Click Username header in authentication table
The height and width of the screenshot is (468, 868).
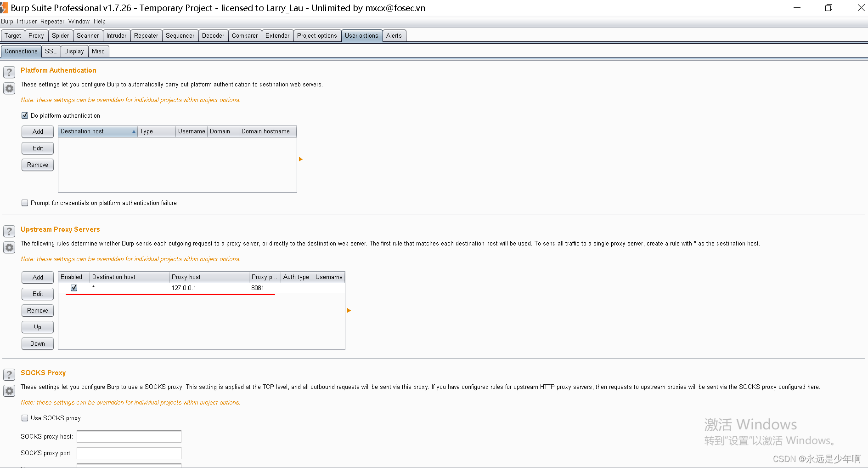[x=192, y=131]
